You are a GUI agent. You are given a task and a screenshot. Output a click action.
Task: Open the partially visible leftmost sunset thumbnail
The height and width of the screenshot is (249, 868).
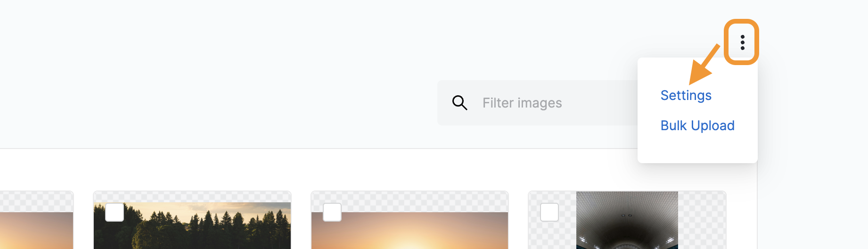[x=36, y=231]
